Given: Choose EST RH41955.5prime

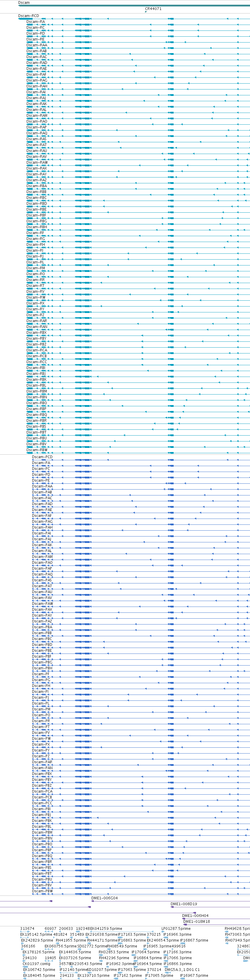Looking at the screenshot, I should (x=71, y=940).
